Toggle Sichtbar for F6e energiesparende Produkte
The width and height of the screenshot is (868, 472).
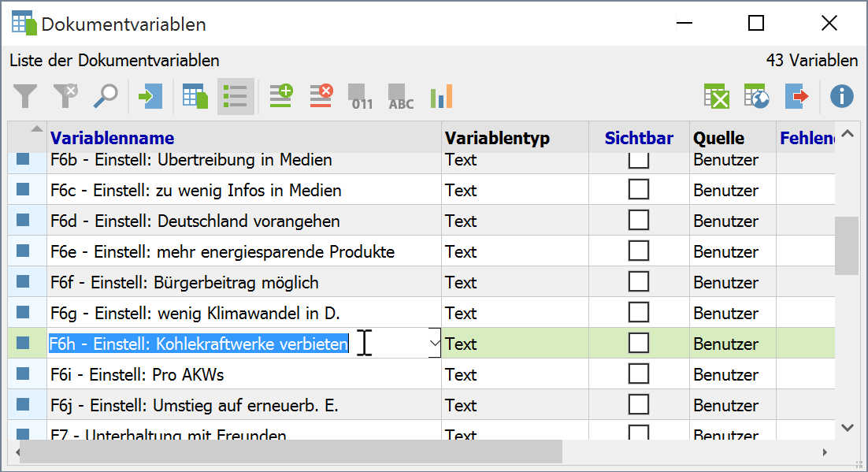[638, 251]
